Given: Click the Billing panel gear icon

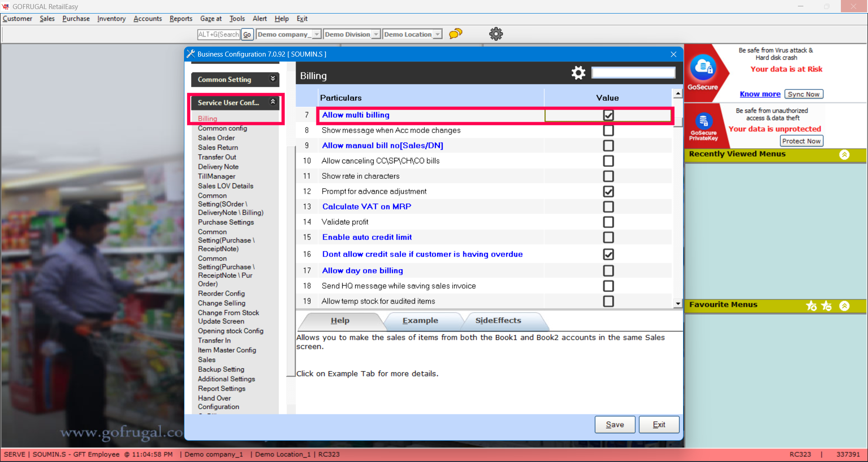Looking at the screenshot, I should (578, 72).
